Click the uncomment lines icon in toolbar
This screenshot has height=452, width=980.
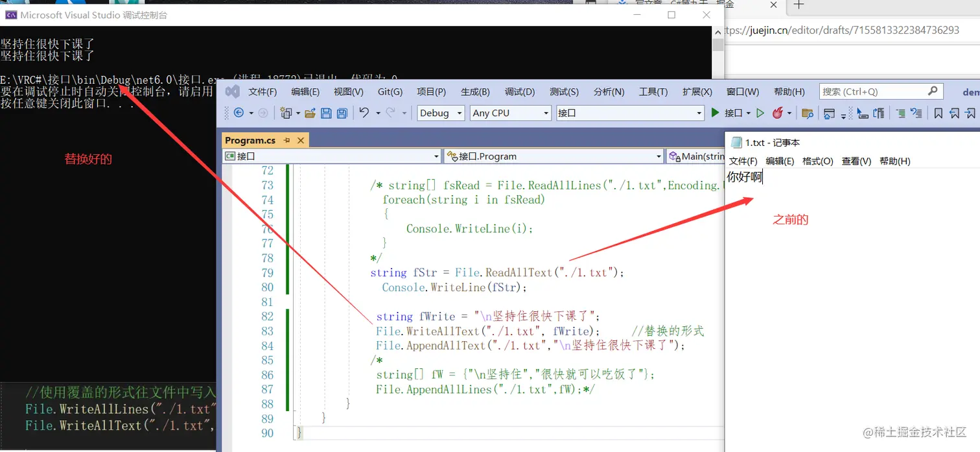916,113
